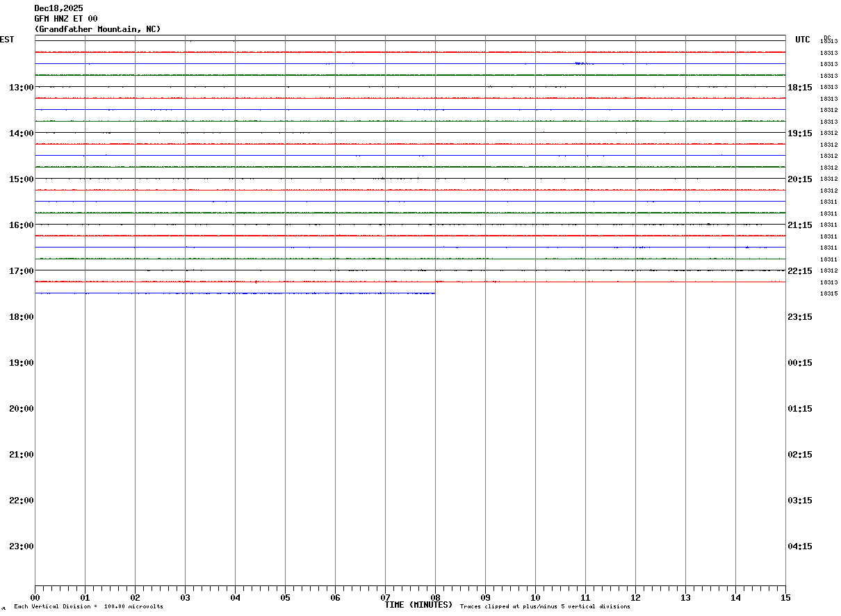Click the 13:00 EST row label
This screenshot has width=841, height=616.
22,87
